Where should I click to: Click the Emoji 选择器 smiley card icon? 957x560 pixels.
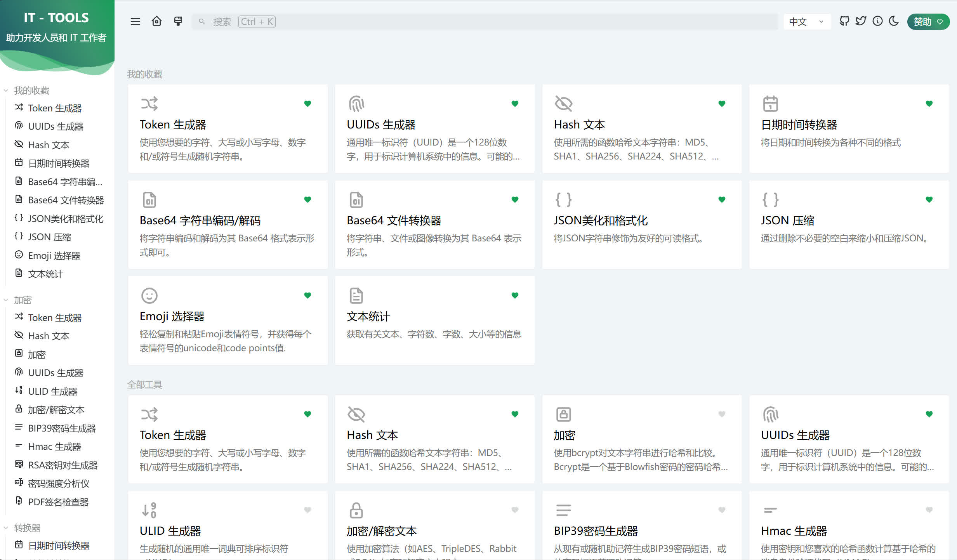[x=149, y=296]
